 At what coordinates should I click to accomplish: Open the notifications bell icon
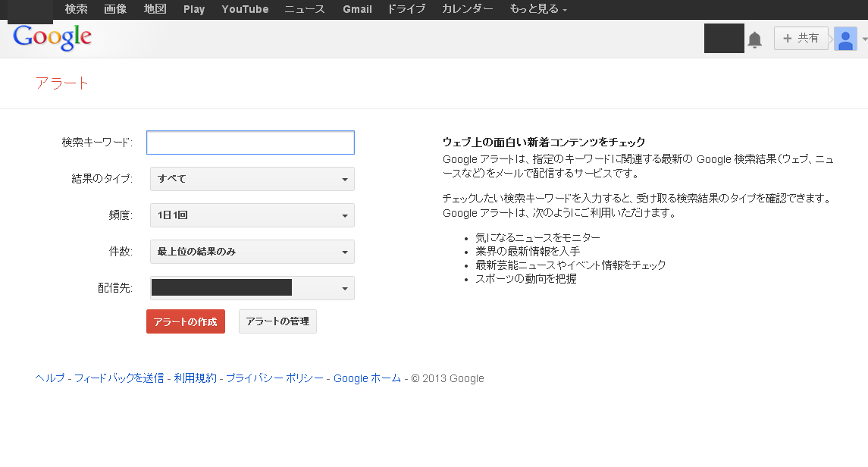coord(754,39)
